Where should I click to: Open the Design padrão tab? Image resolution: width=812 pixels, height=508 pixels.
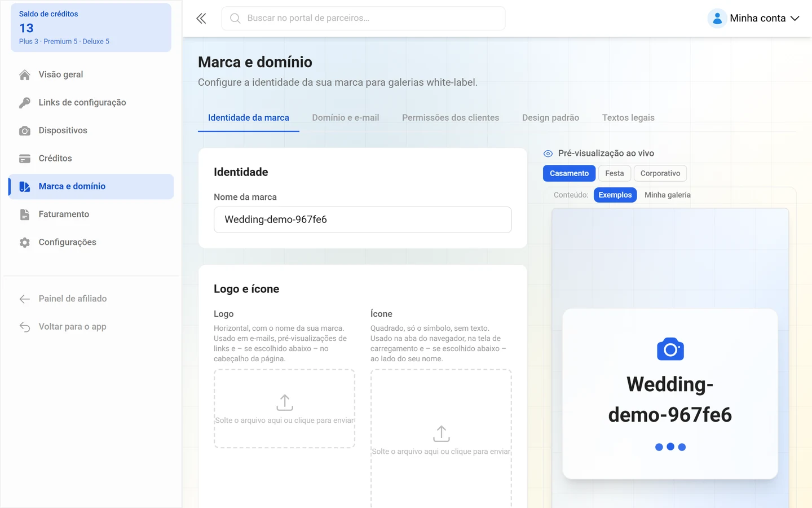coord(550,117)
